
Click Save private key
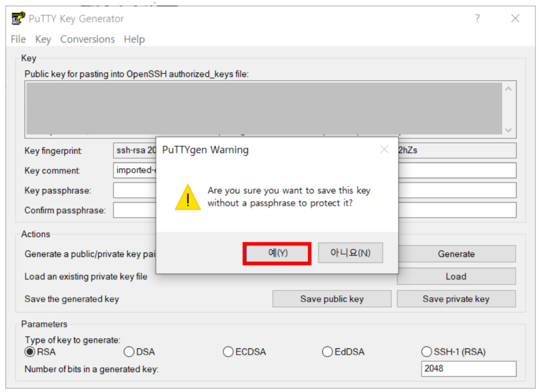point(456,299)
